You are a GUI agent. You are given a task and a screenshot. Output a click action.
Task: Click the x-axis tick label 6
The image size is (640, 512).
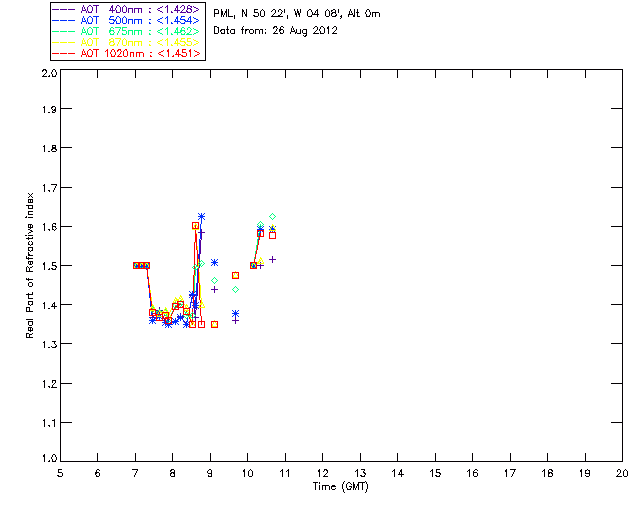98,473
